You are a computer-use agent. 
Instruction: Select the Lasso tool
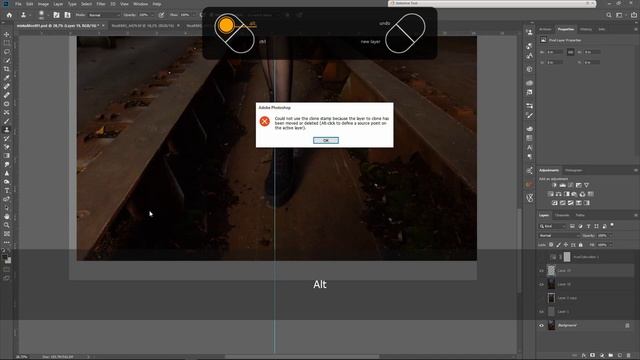coord(7,52)
